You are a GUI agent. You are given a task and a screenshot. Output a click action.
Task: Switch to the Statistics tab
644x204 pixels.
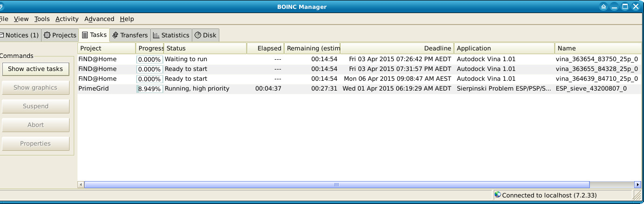[x=171, y=35]
